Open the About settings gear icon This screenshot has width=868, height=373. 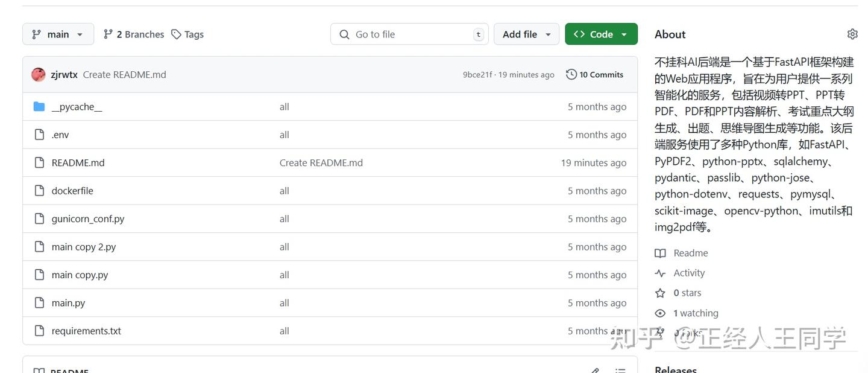852,34
